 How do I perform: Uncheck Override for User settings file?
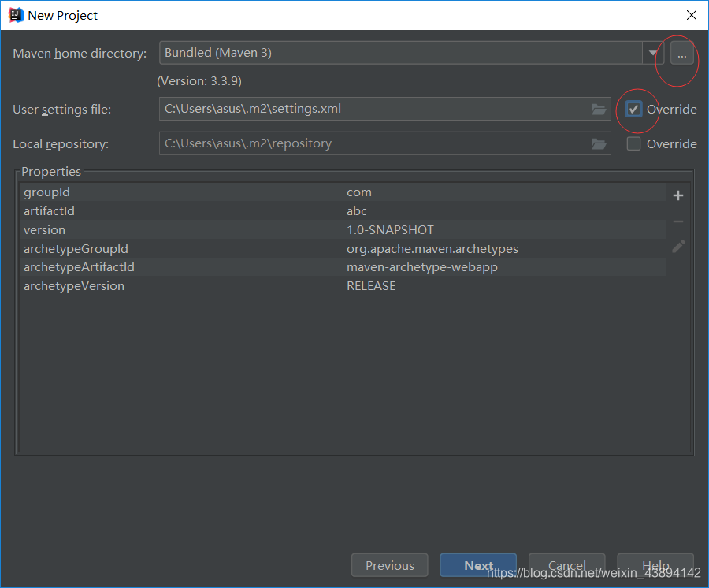click(x=633, y=109)
